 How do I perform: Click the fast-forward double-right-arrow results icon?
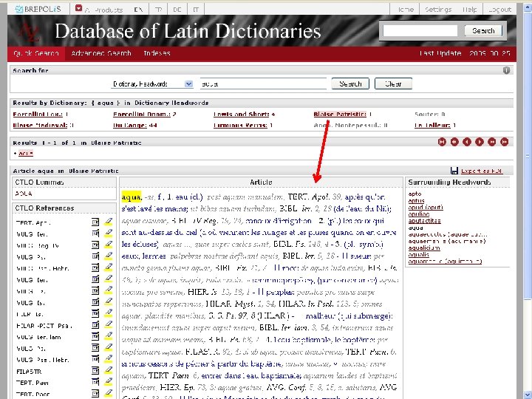[x=491, y=142]
